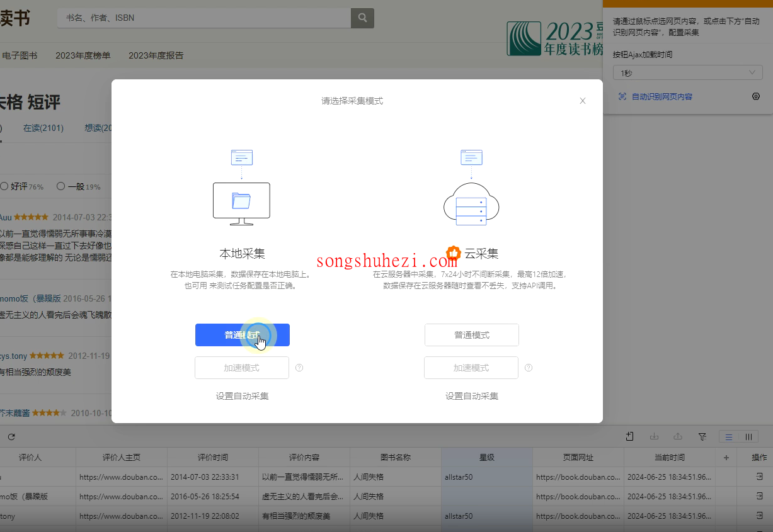
Task: Open the 2023 年度读书榜 banner
Action: (555, 38)
